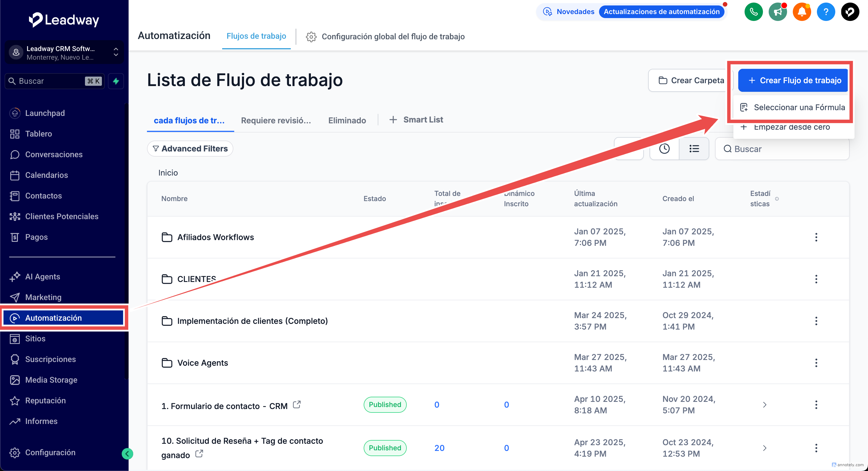Open Configuración global del flujo de trabajo
This screenshot has height=471, width=868.
(385, 36)
